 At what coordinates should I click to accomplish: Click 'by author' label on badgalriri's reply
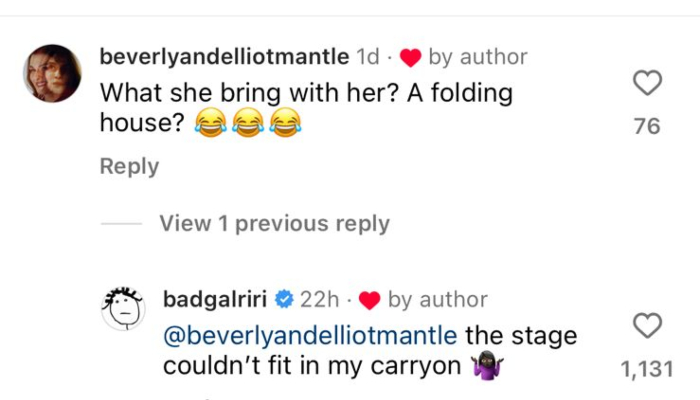click(x=437, y=299)
